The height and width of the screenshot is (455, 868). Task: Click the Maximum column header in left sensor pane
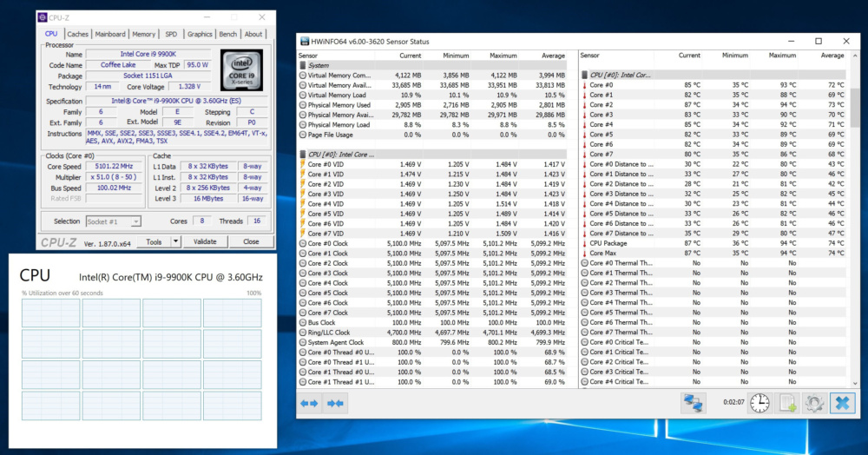coord(503,56)
